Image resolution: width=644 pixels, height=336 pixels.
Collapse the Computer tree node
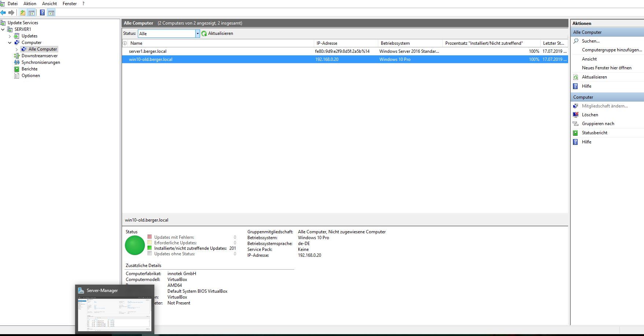point(10,43)
